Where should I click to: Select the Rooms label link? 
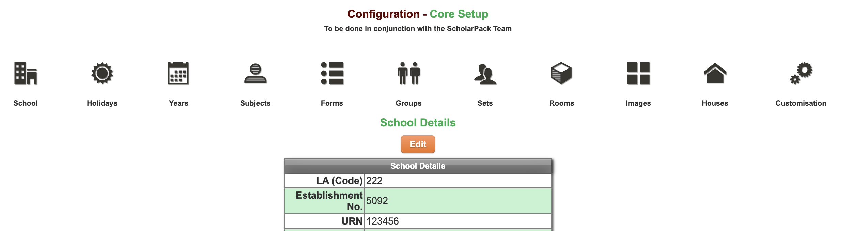[x=562, y=103]
